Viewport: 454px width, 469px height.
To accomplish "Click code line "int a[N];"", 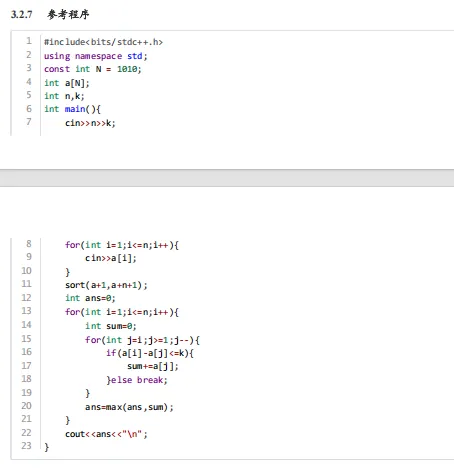I will pyautogui.click(x=67, y=83).
